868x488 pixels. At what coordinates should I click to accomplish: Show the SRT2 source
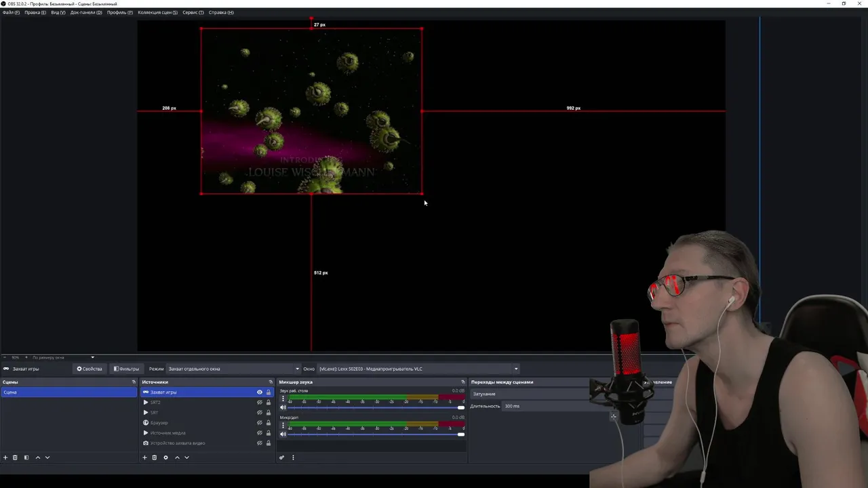click(x=259, y=403)
